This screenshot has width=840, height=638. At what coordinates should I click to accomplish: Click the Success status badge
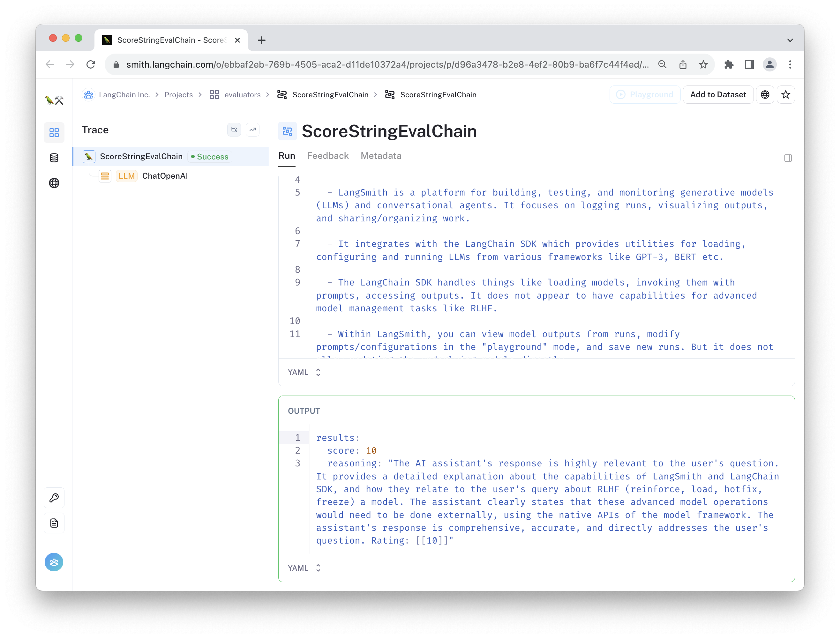pyautogui.click(x=210, y=156)
